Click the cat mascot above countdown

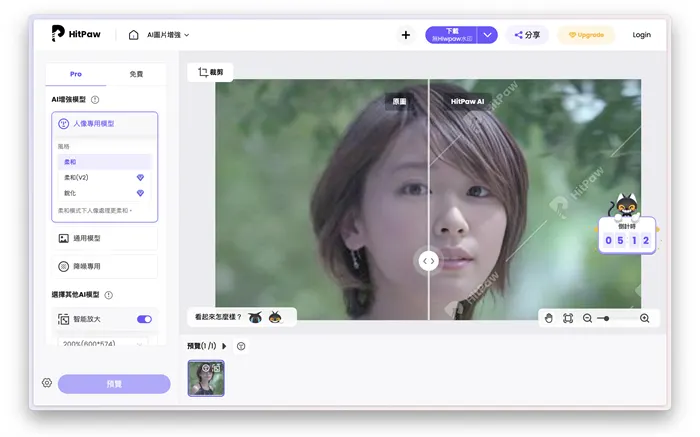point(625,206)
